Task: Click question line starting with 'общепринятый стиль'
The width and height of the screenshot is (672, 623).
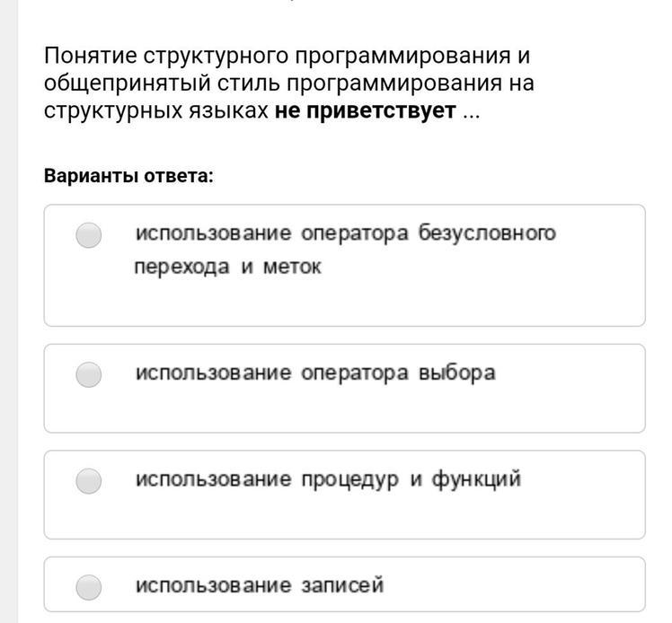Action: click(287, 84)
